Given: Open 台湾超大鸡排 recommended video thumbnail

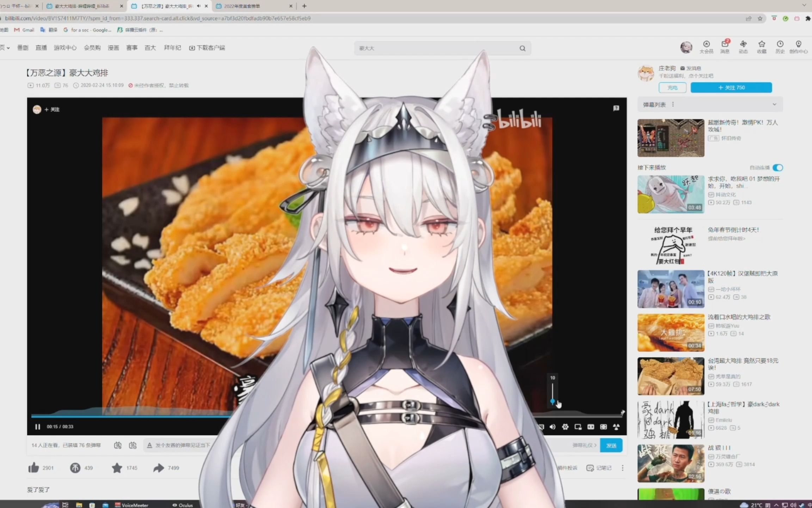Looking at the screenshot, I should point(671,376).
